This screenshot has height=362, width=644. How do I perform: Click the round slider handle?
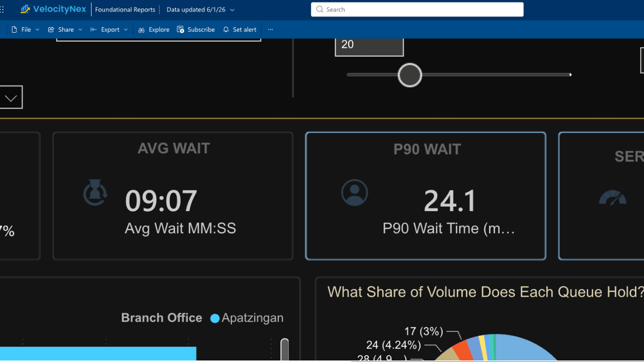410,75
